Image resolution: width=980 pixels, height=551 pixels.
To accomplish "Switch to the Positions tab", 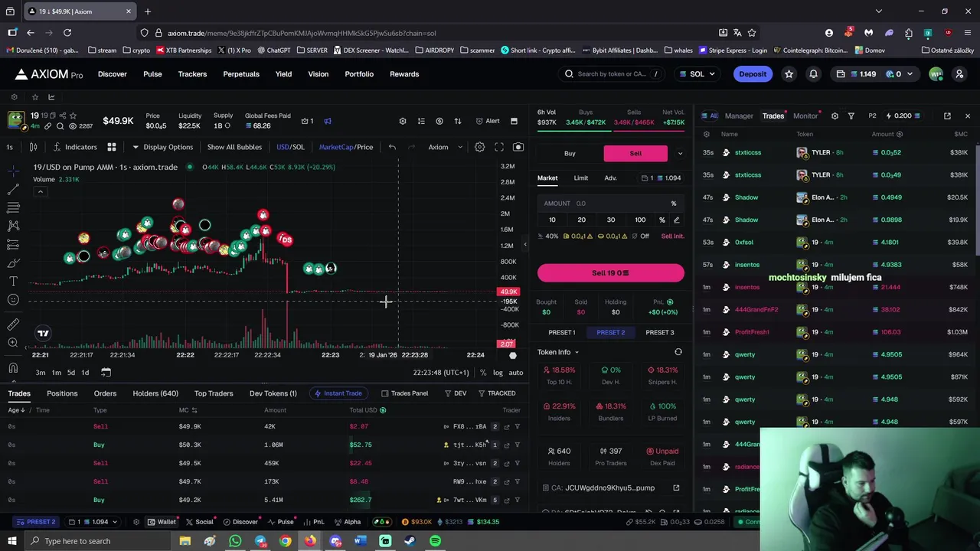I will [62, 393].
